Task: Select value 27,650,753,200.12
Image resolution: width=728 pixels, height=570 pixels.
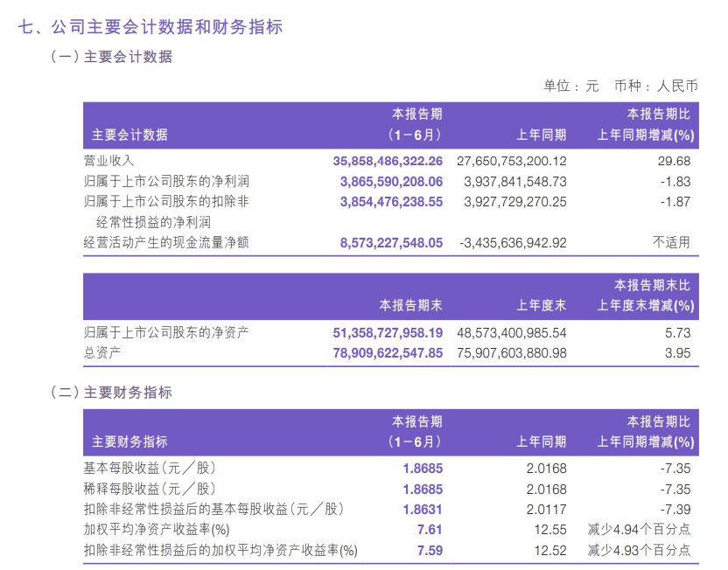Action: (512, 161)
